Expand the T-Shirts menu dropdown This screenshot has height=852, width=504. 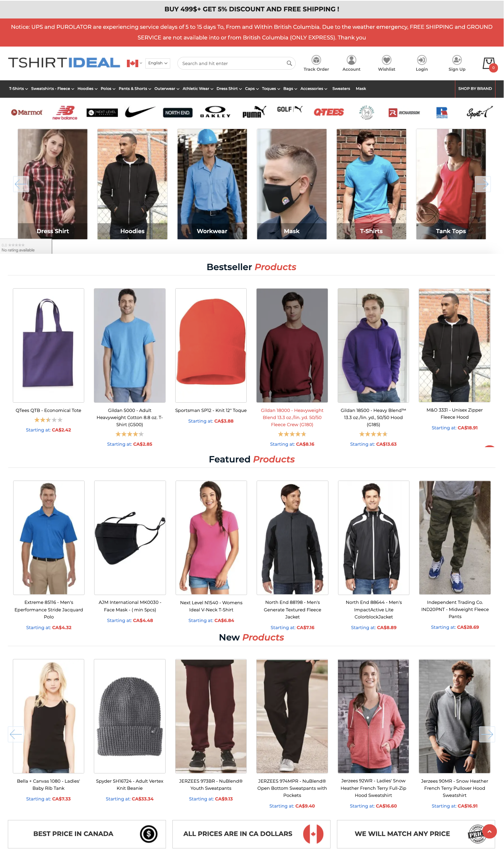18,89
